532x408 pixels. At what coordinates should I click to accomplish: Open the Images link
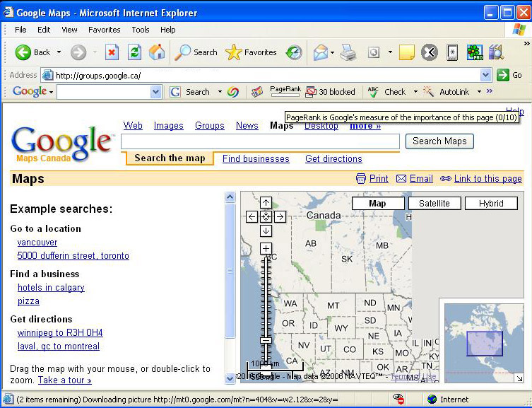(168, 126)
